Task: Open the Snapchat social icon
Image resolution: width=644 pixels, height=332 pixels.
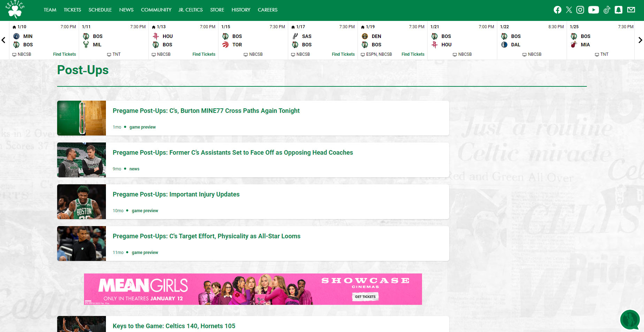Action: pos(619,10)
